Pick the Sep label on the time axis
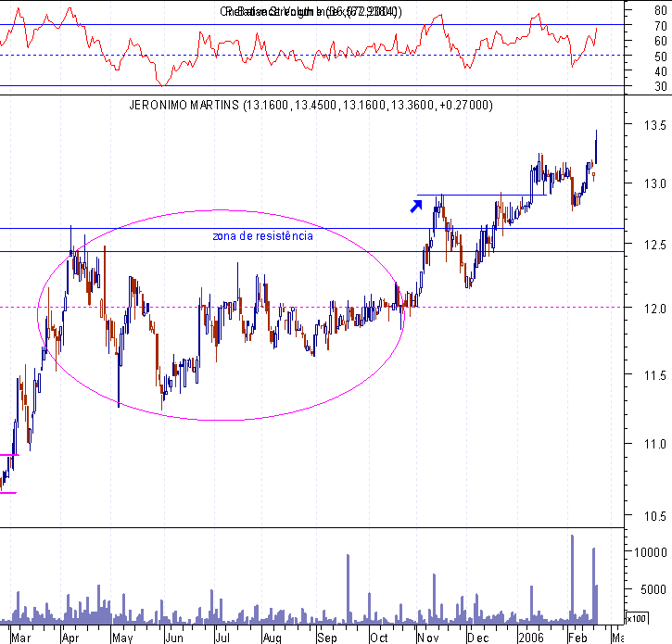Viewport: 672px width, 644px height. click(327, 638)
